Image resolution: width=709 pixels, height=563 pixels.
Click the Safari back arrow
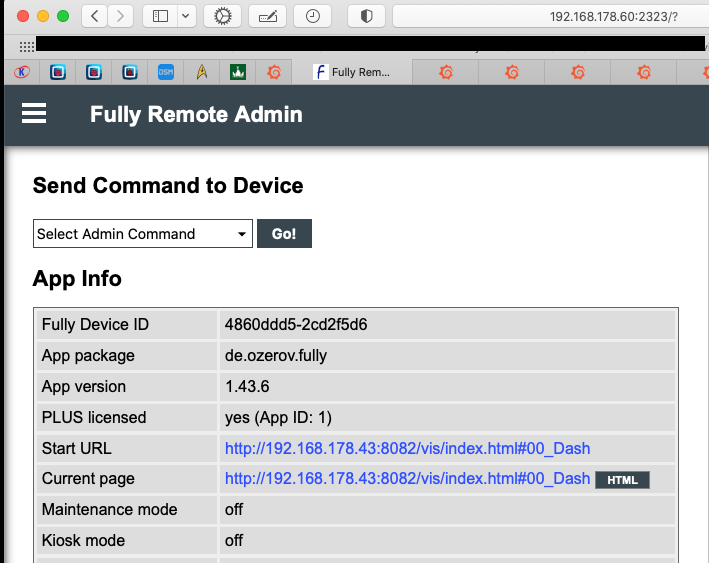coord(94,16)
